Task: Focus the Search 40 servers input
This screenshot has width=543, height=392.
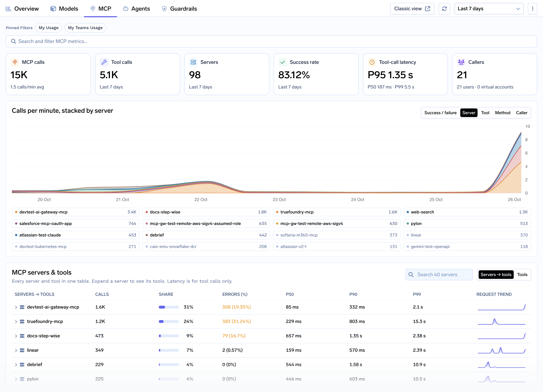Action: [x=439, y=274]
